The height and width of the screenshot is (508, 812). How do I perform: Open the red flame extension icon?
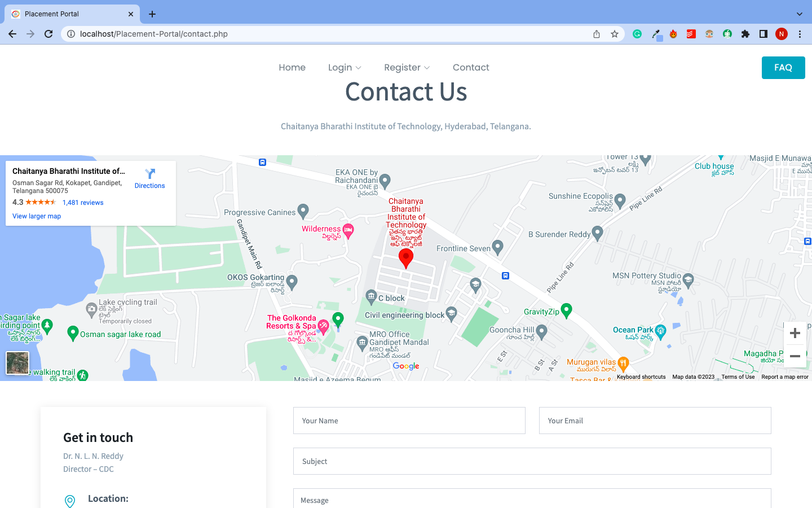coord(673,34)
